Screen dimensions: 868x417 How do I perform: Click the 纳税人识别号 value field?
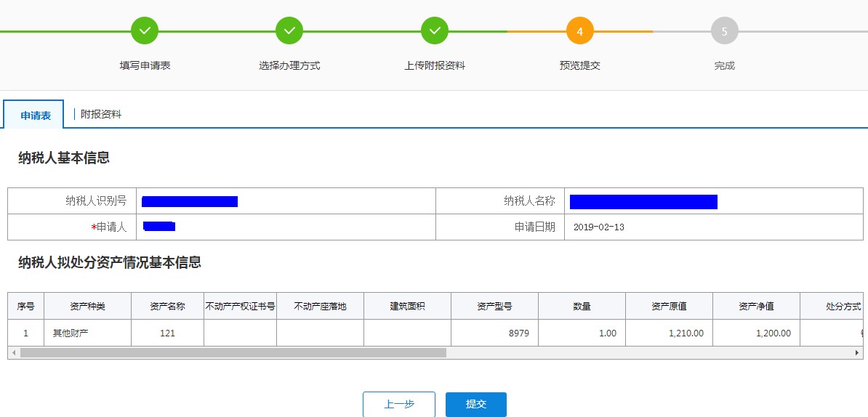tap(285, 201)
